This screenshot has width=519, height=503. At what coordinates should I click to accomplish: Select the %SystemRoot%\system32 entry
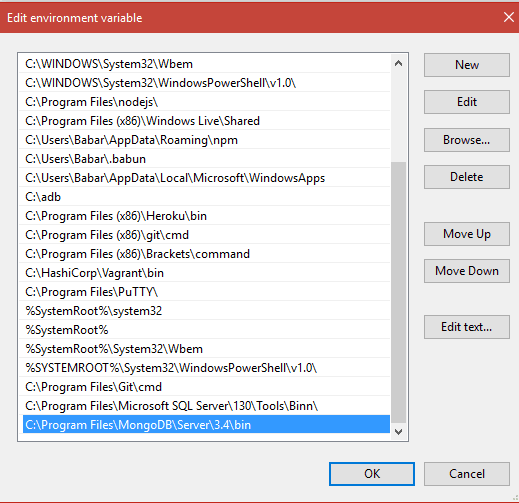205,311
